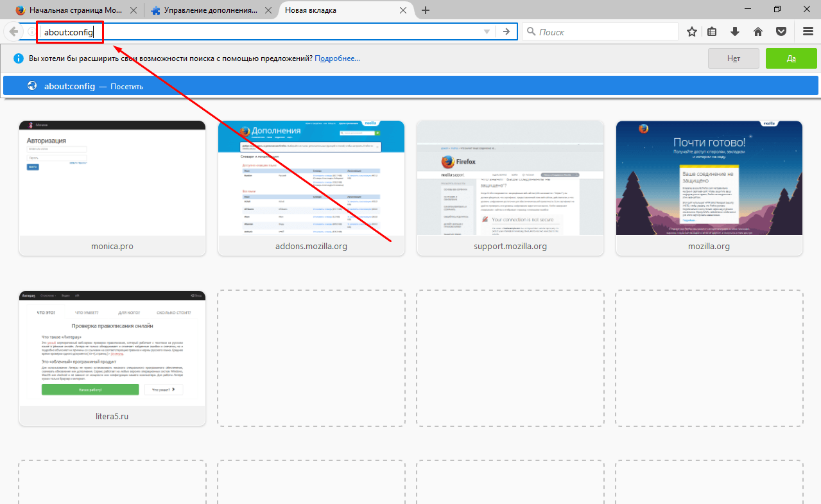Click the magnifier icon in search box
821x504 pixels.
[x=531, y=31]
